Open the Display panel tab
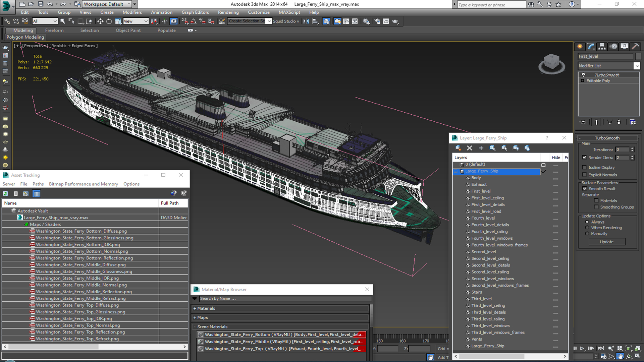 pos(625,46)
